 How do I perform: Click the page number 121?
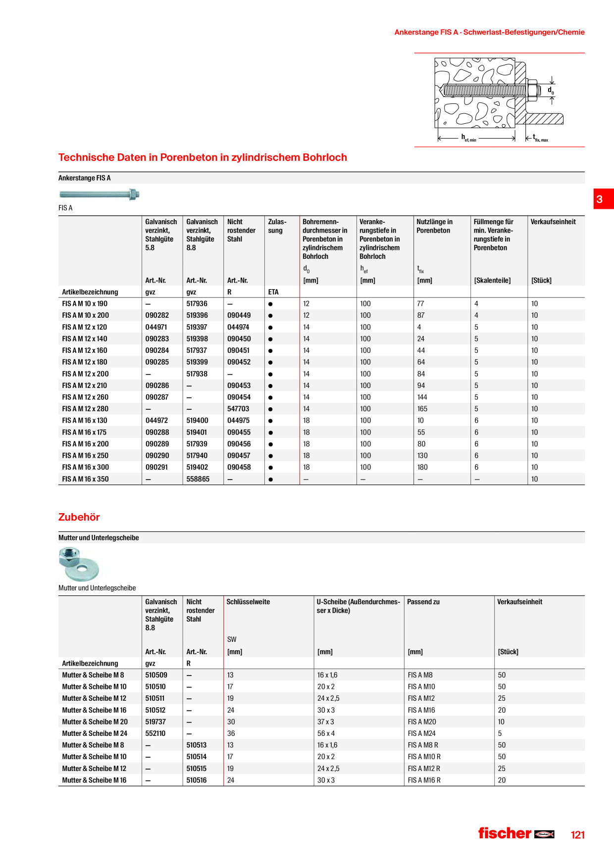(x=577, y=835)
